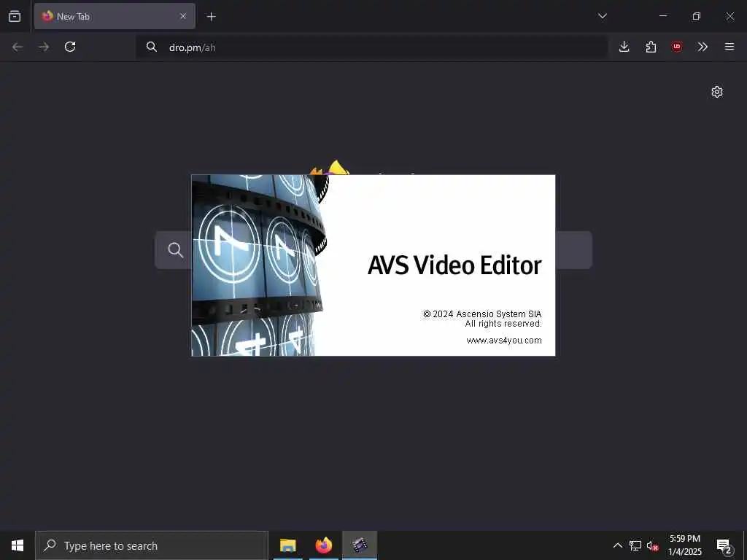
Task: Go forward one page in Firefox
Action: [x=44, y=47]
